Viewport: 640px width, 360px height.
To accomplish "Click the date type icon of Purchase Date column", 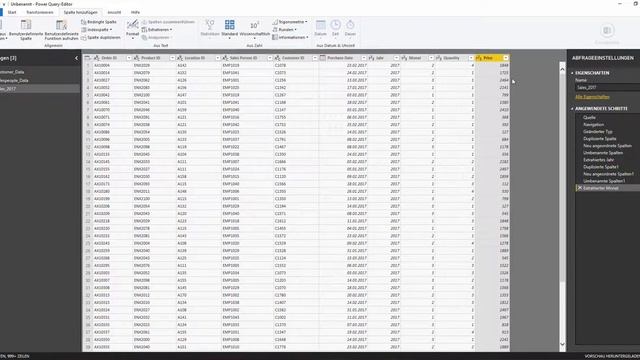I will (323, 58).
